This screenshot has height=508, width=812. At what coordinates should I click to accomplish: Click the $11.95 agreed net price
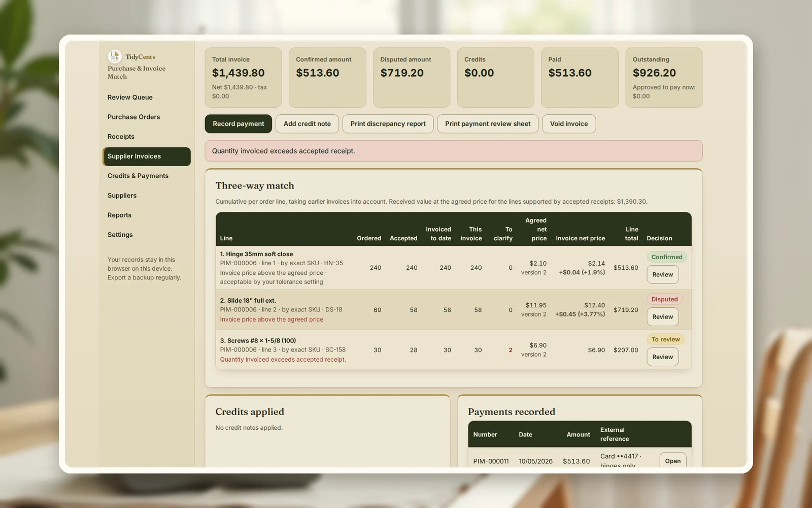[x=536, y=305]
